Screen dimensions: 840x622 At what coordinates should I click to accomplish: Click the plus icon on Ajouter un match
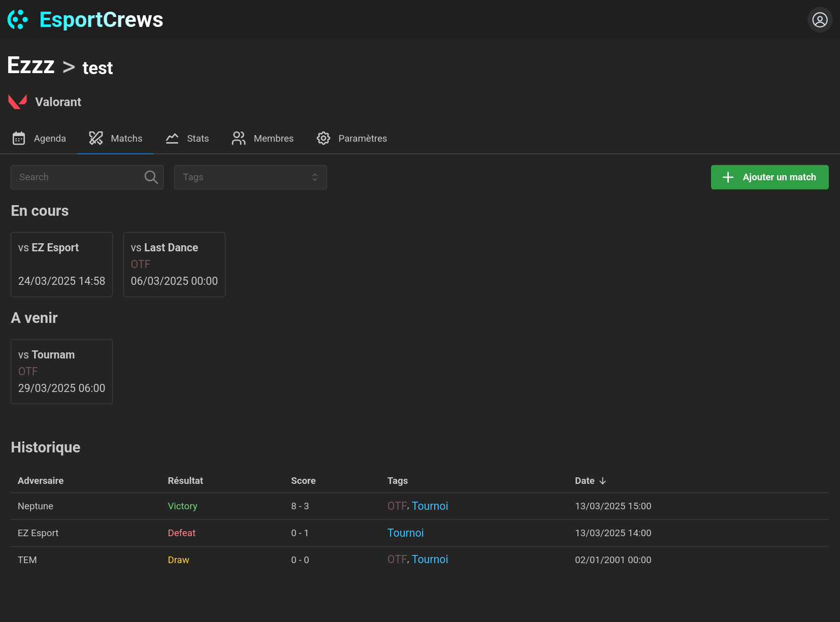[x=728, y=177]
